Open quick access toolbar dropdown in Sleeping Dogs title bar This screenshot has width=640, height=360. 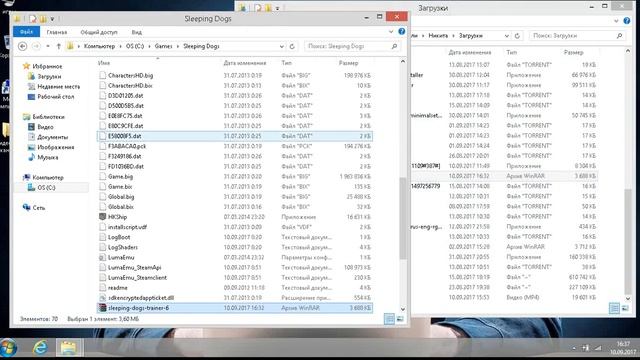(x=52, y=18)
